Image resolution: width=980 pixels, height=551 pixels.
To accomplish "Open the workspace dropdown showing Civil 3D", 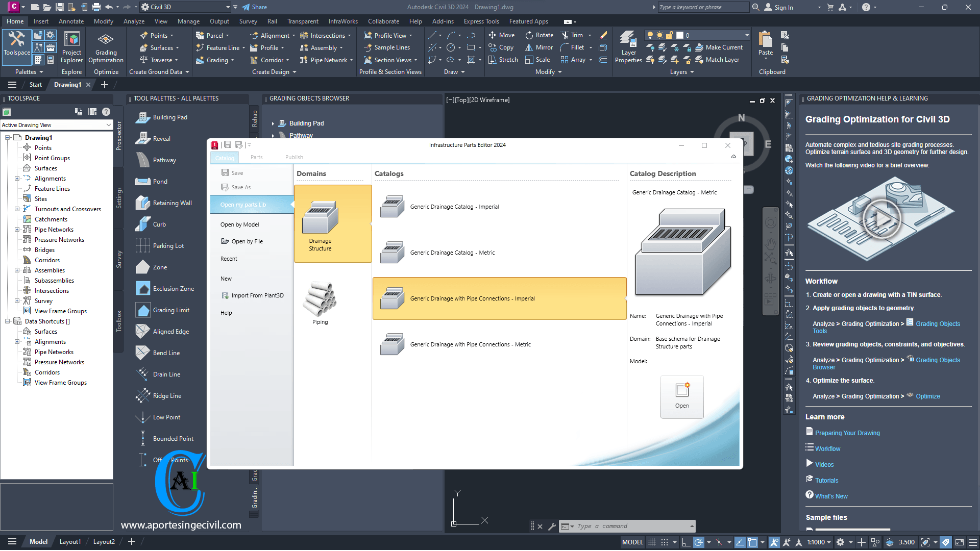I will [x=228, y=7].
